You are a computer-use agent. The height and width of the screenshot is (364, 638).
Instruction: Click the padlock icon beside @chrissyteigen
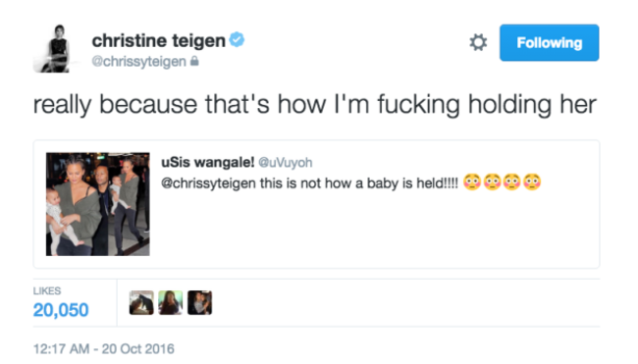pyautogui.click(x=194, y=61)
